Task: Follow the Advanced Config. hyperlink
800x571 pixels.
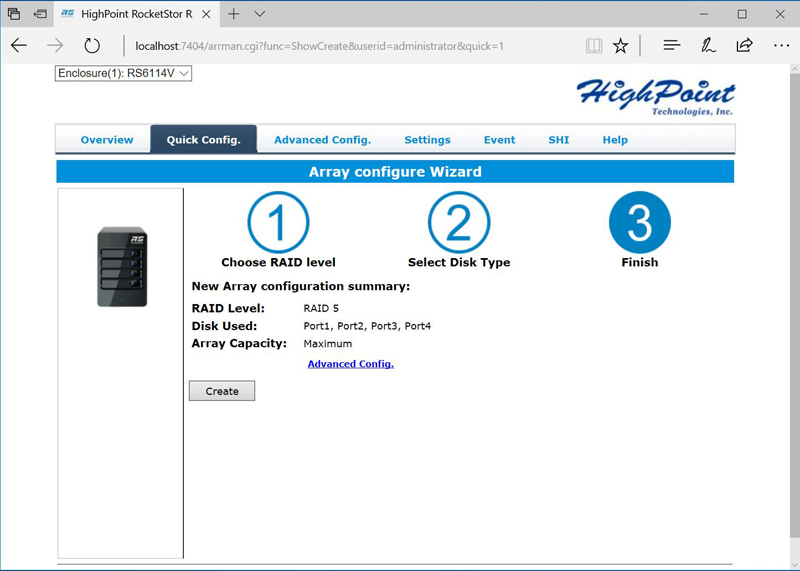Action: click(350, 364)
